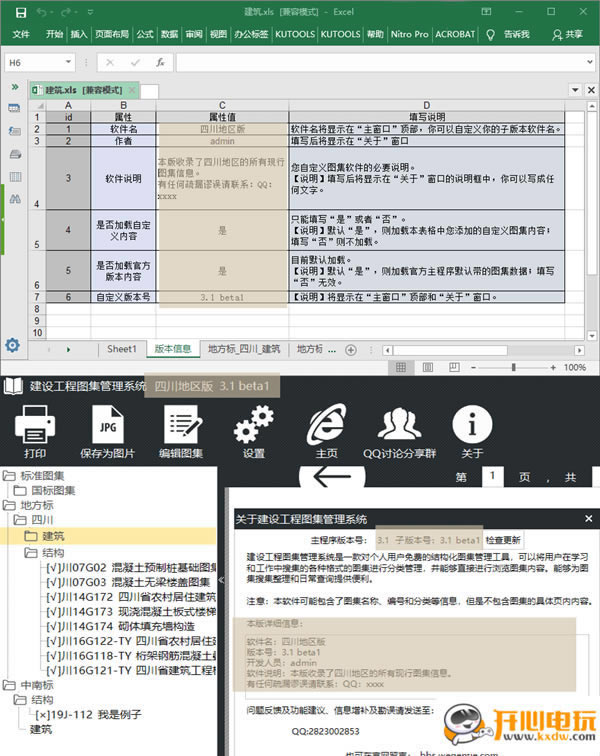Image resolution: width=600 pixels, height=756 pixels.
Task: Open the QQ discussion group icon
Action: [399, 423]
